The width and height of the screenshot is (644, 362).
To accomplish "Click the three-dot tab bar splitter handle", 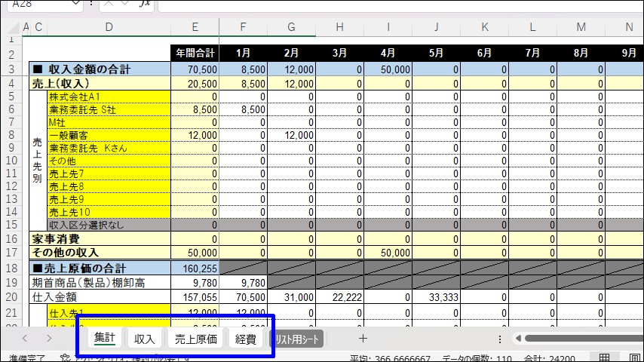I will pyautogui.click(x=499, y=339).
